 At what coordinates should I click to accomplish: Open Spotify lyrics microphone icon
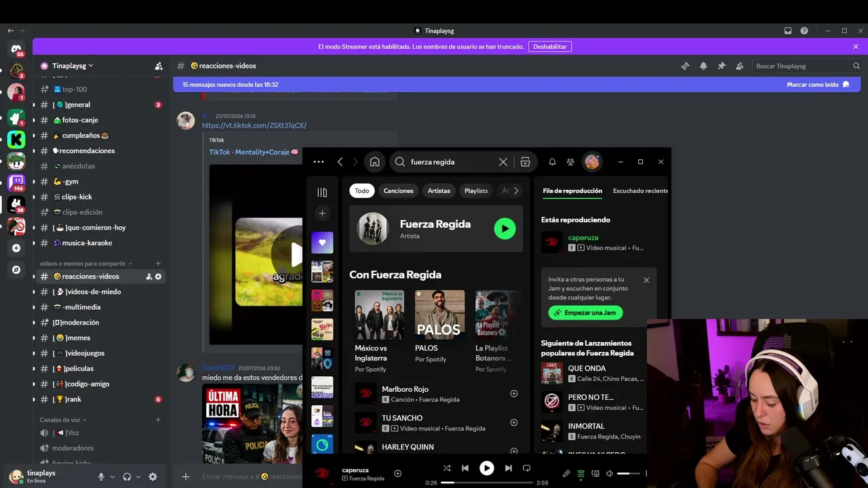[566, 474]
